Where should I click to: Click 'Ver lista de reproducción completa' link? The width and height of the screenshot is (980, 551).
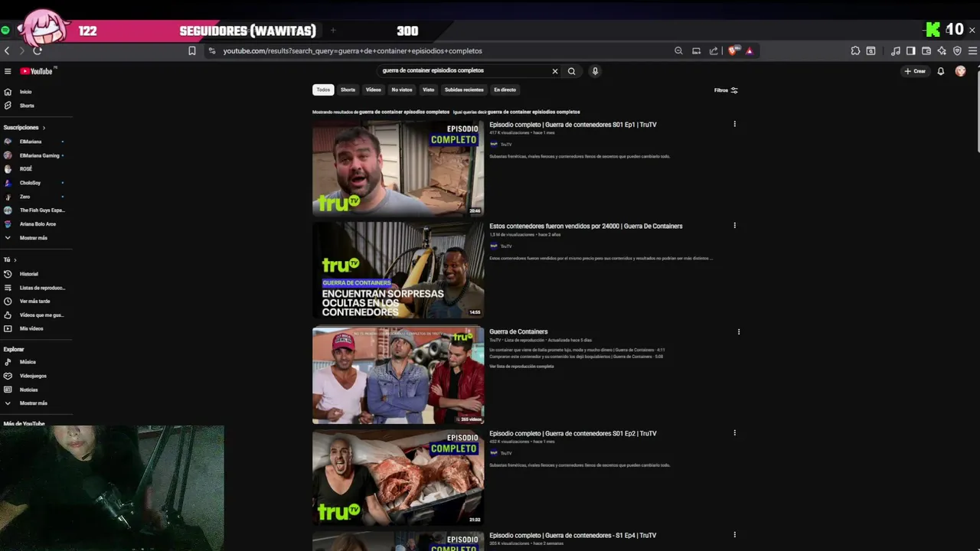(x=521, y=367)
